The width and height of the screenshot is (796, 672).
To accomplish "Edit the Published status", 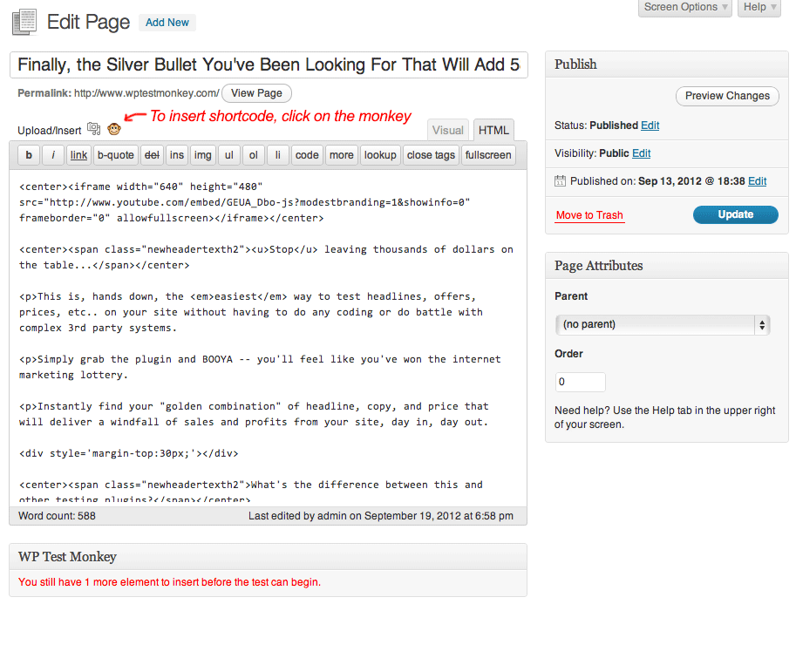I will pyautogui.click(x=650, y=126).
